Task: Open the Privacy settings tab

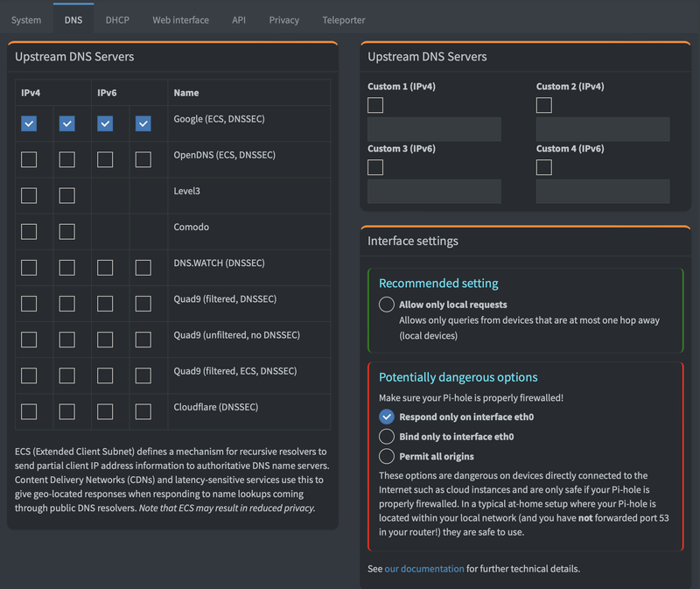Action: [x=283, y=20]
